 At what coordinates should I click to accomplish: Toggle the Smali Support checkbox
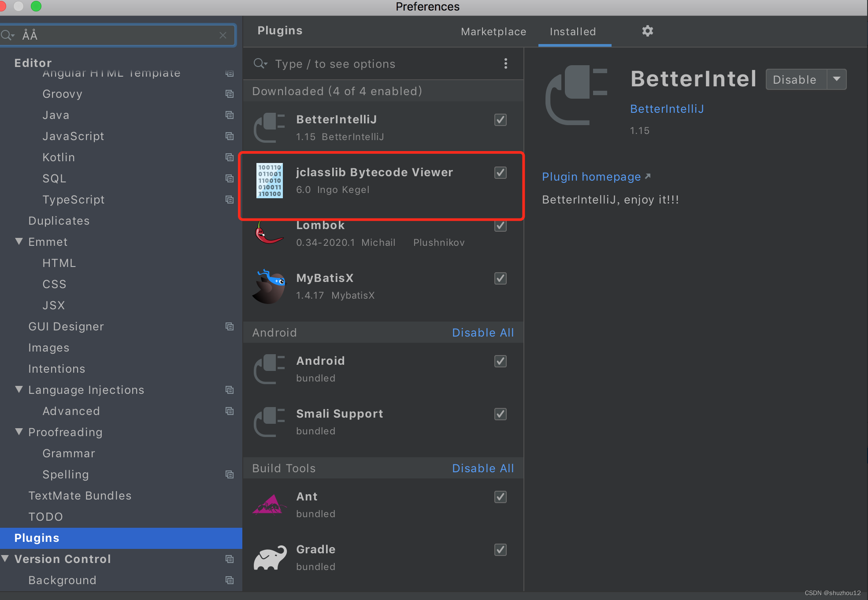tap(501, 414)
